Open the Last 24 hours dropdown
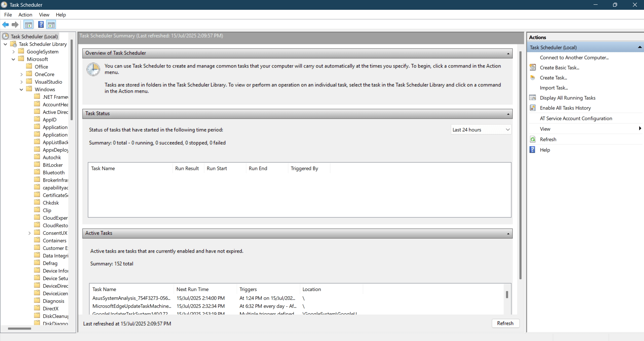The image size is (644, 341). tap(481, 130)
